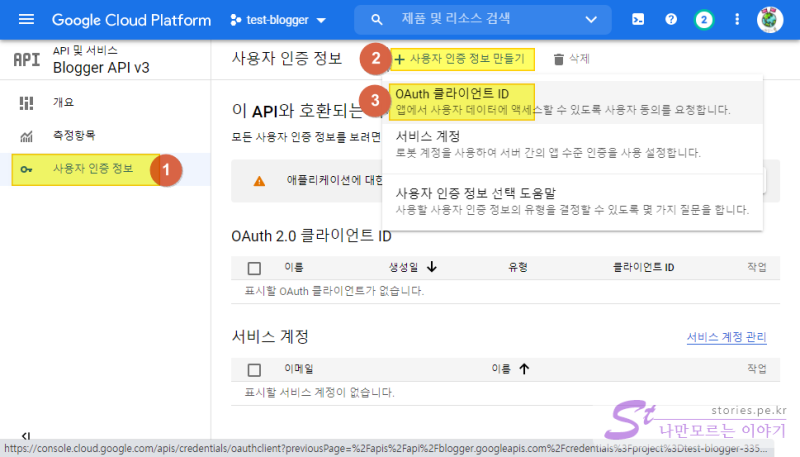Sort OAuth table by 생성일 column

[x=403, y=267]
